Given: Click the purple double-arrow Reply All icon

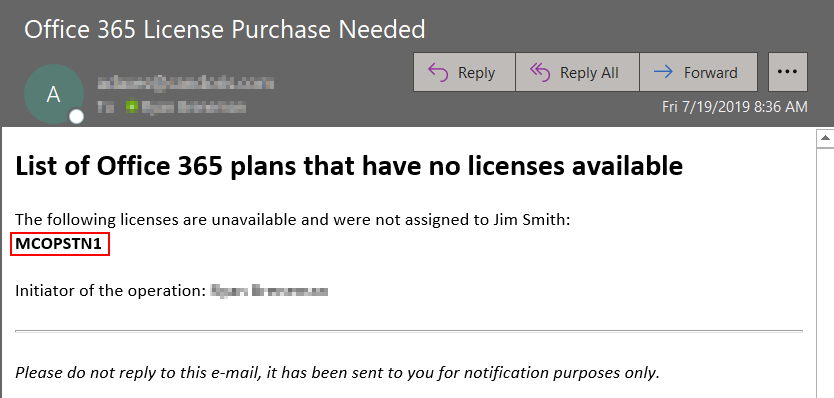Looking at the screenshot, I should 540,72.
